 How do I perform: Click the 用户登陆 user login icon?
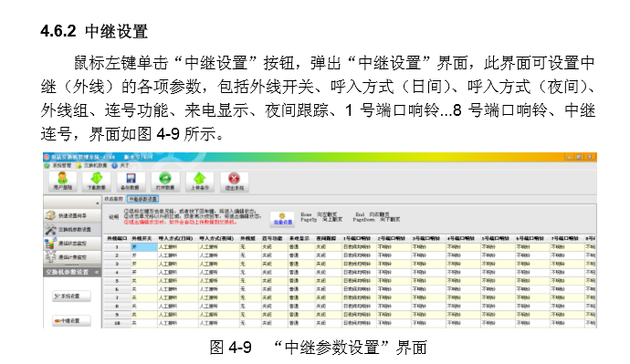(63, 181)
